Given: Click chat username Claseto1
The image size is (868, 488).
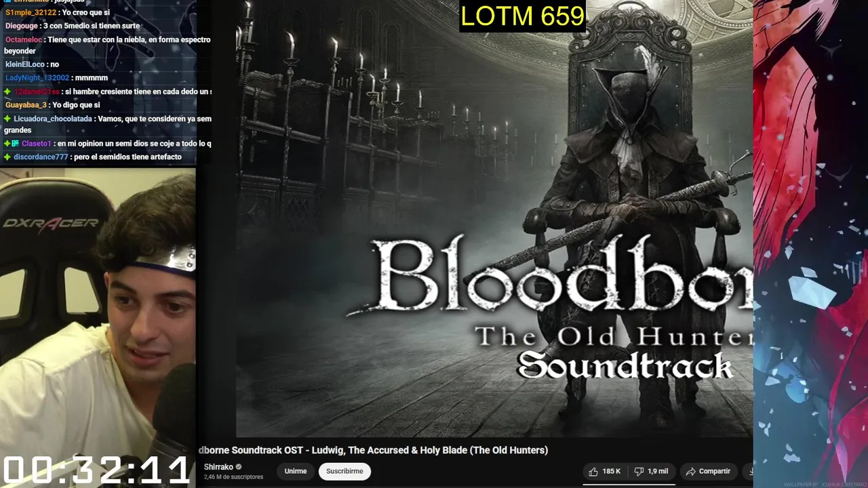Looking at the screenshot, I should pos(36,144).
